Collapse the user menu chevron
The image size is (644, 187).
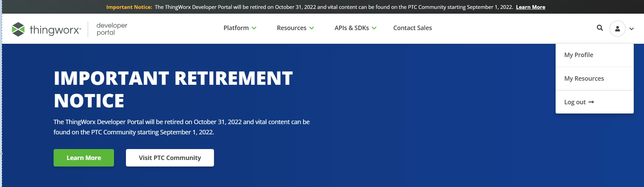pos(632,29)
